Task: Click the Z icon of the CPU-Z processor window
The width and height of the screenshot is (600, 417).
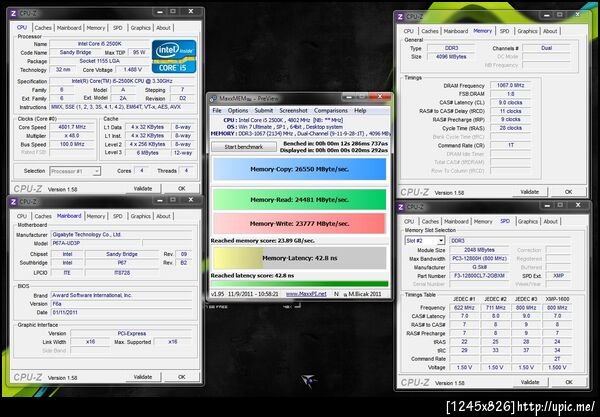Action: 13,13
